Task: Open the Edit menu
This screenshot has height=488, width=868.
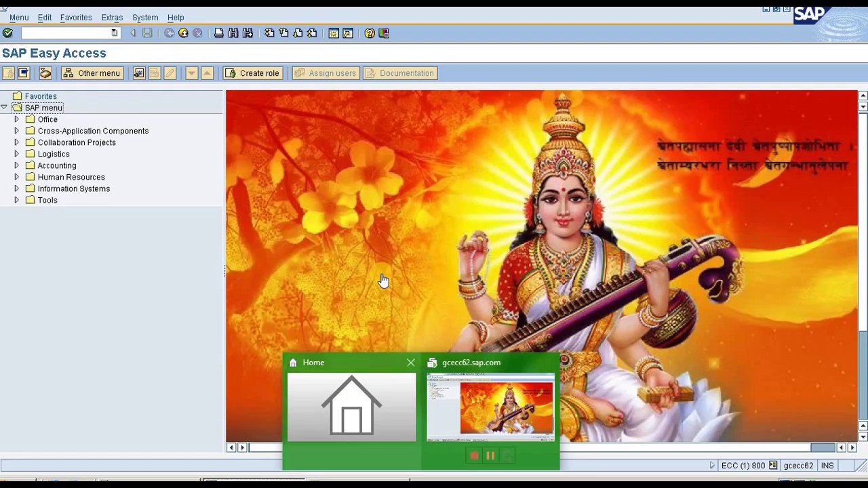Action: click(45, 18)
